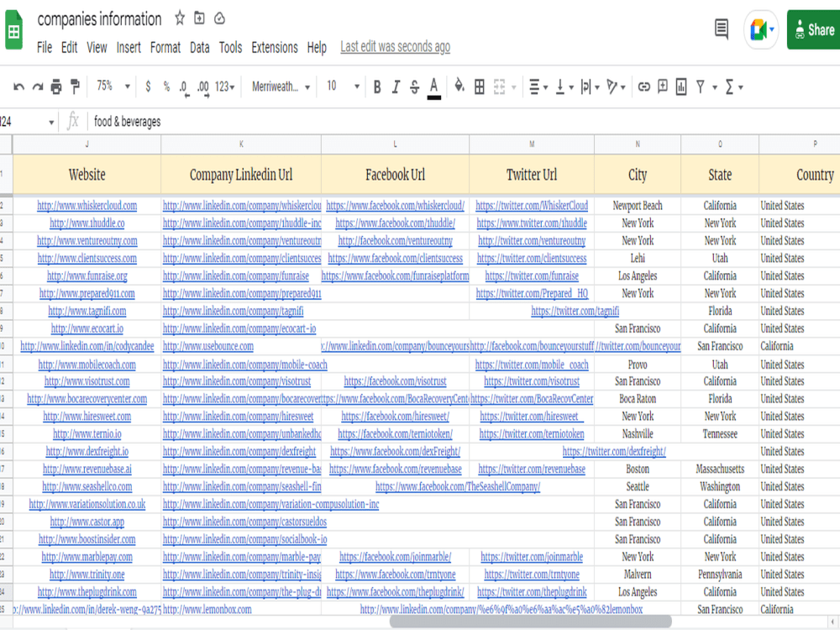Star the companies information document
Screen dimensions: 840x630
click(180, 18)
